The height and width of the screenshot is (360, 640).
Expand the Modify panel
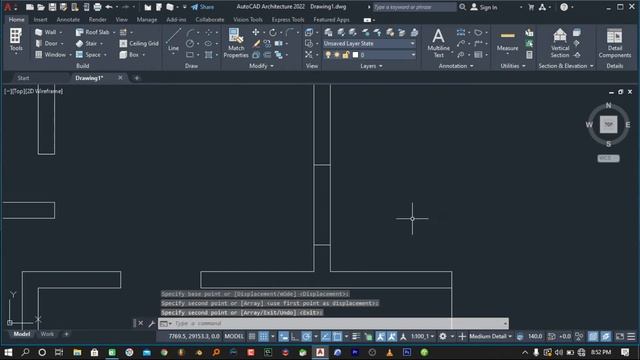261,66
